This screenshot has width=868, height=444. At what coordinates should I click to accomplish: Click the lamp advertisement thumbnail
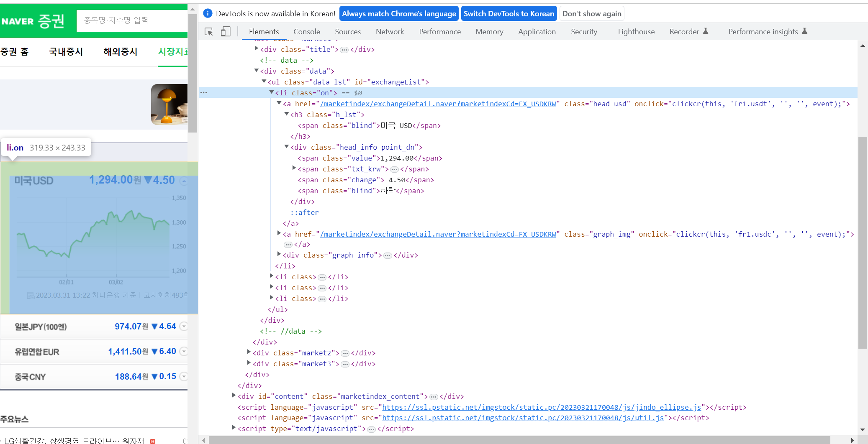pyautogui.click(x=169, y=105)
